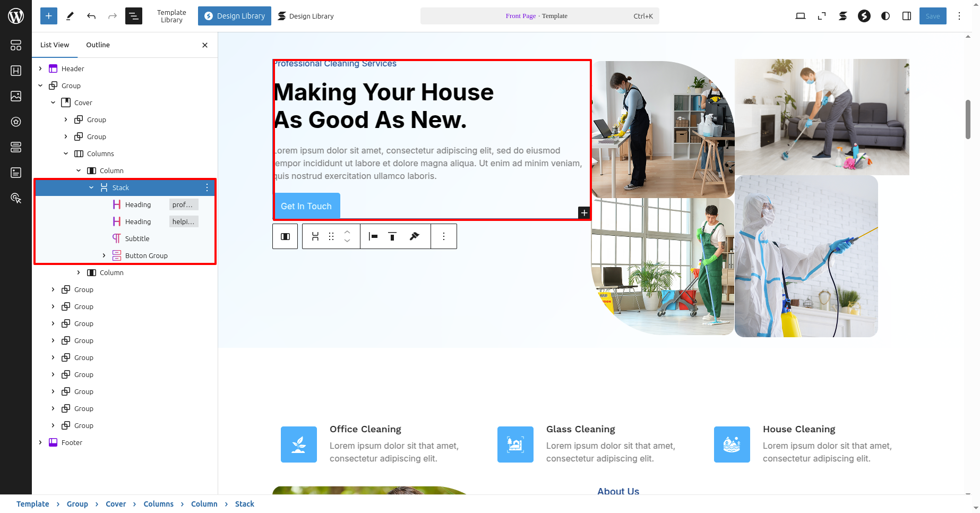The image size is (980, 513).
Task: Open the Stack row options menu
Action: tap(207, 187)
